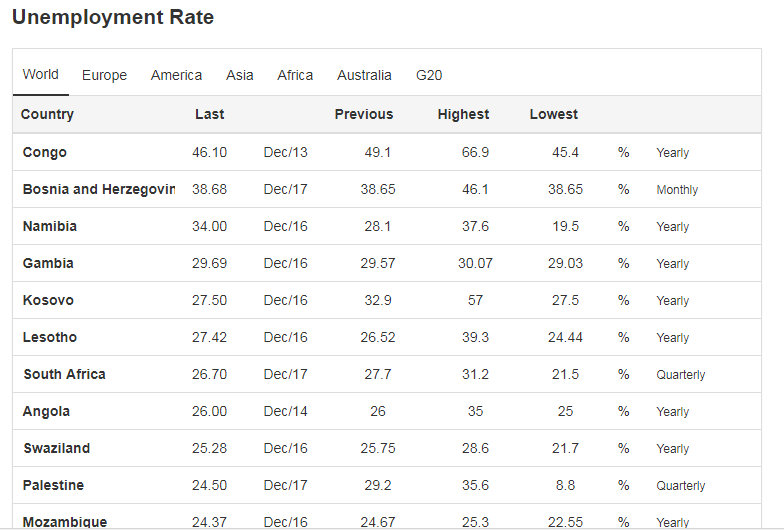Viewport: 784px width, 530px height.
Task: Open the Angola country link
Action: click(46, 412)
